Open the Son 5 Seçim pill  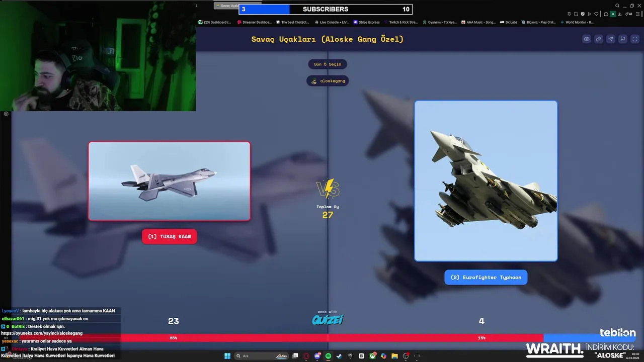[x=328, y=64]
